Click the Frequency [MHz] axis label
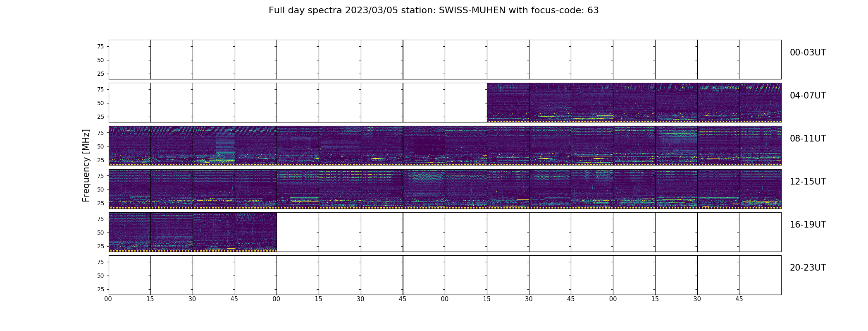Image resolution: width=868 pixels, height=331 pixels. pos(86,165)
